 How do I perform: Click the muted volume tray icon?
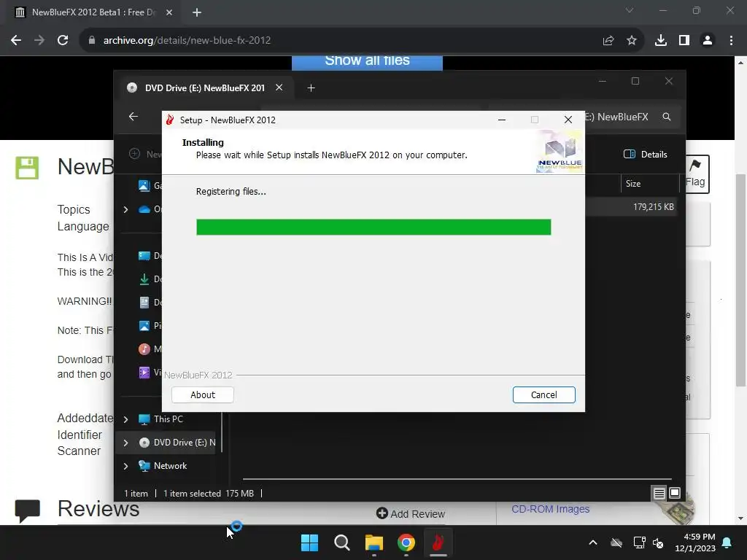pos(658,542)
